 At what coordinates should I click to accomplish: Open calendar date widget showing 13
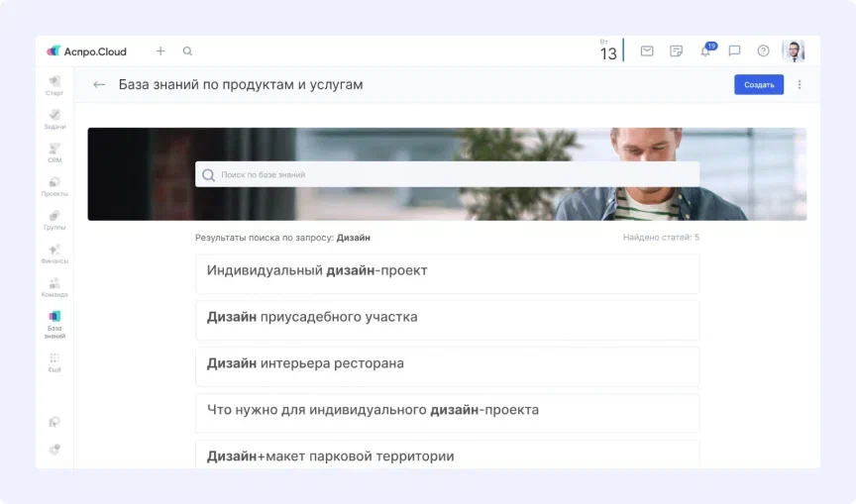pos(608,51)
